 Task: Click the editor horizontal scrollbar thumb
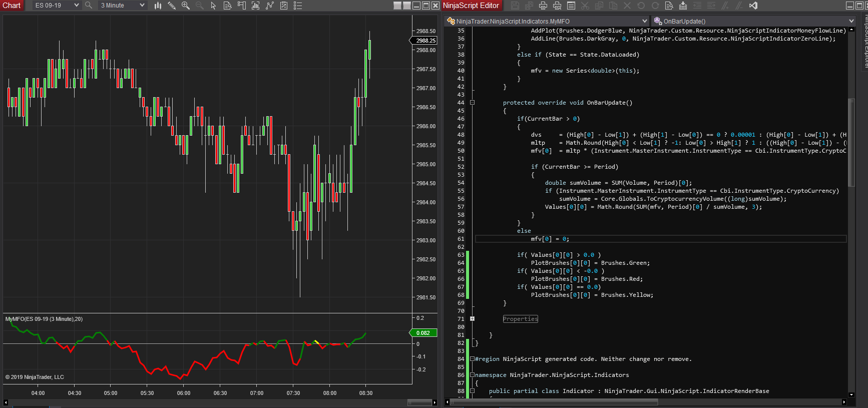[x=554, y=402]
